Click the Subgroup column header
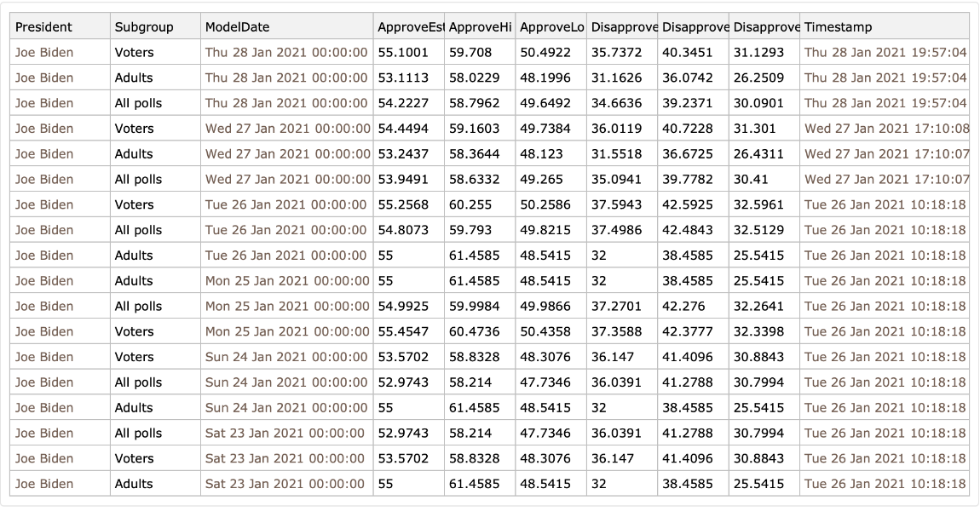Viewport: 980px width, 523px height. pos(143,27)
